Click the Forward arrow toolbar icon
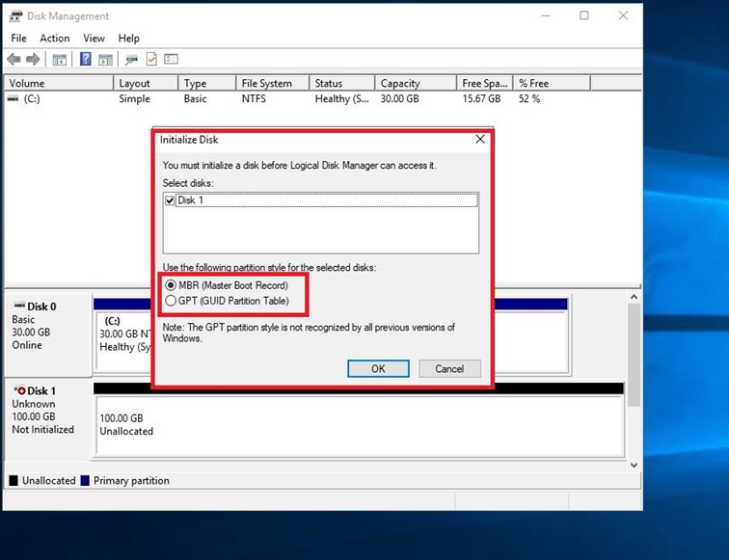729x560 pixels. [x=33, y=60]
